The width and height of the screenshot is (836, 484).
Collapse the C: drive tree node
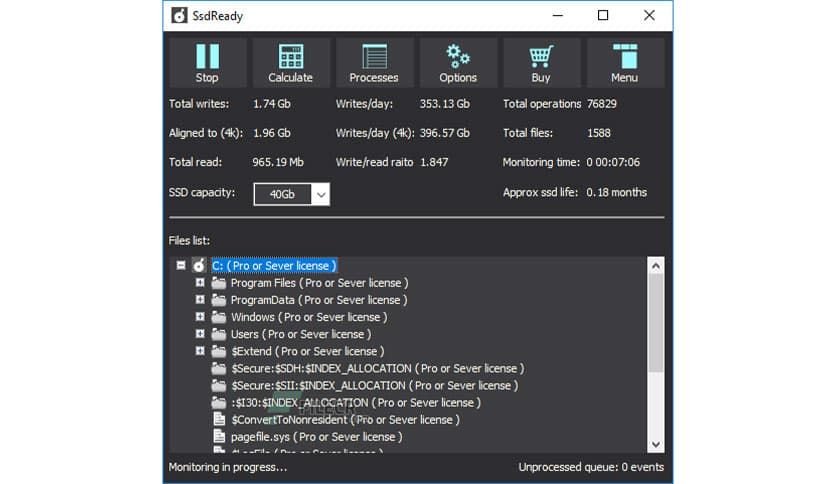point(181,265)
